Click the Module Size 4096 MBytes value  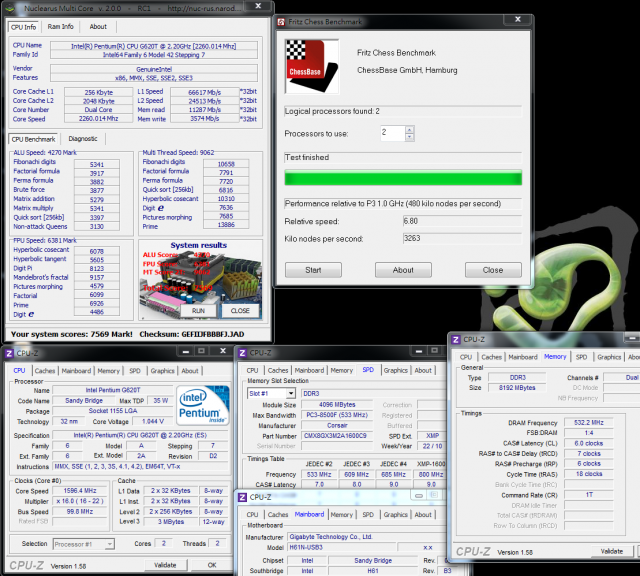[338, 405]
